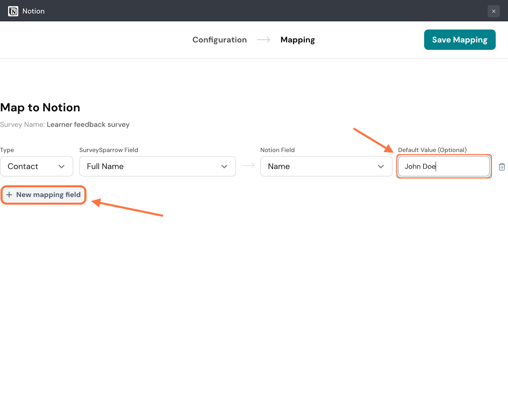508x420 pixels.
Task: Select the Mapping step
Action: (x=297, y=40)
